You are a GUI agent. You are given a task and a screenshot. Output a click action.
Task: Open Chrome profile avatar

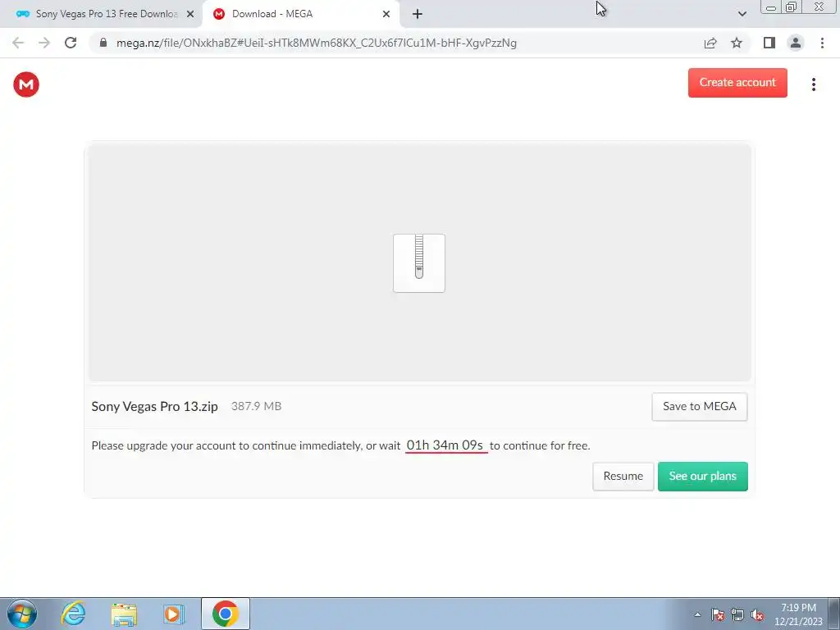796,43
